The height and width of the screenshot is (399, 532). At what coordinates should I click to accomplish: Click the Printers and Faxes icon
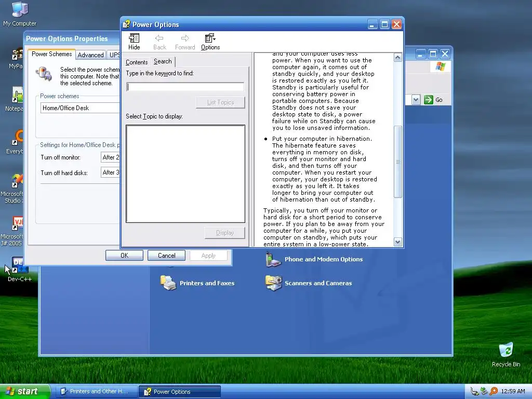coord(168,283)
